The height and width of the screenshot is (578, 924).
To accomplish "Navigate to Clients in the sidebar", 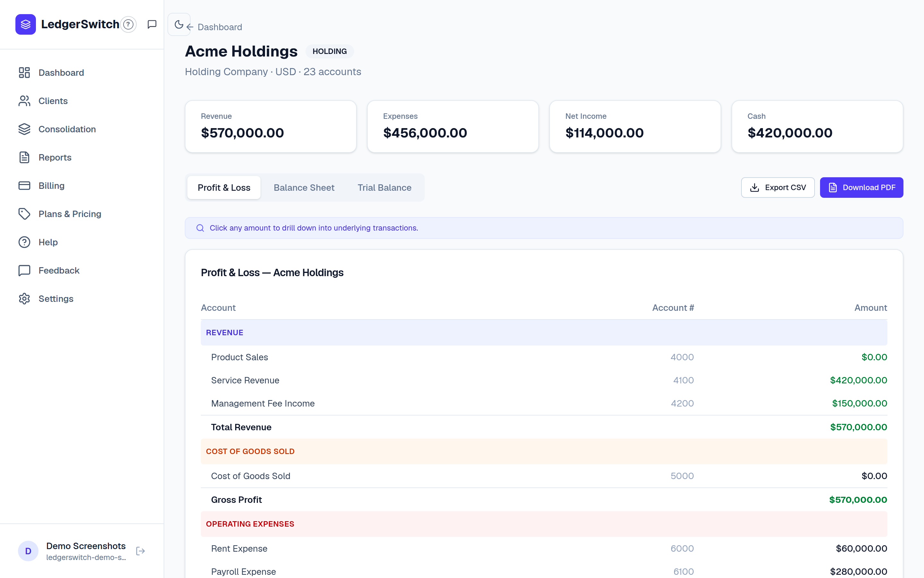I will click(x=82, y=101).
